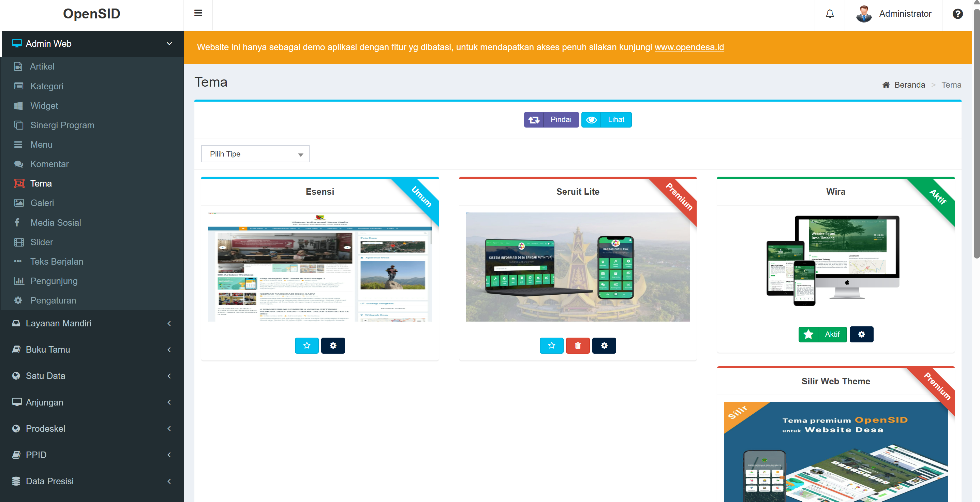Click the page vertical scrollbar
Image resolution: width=980 pixels, height=502 pixels.
pyautogui.click(x=977, y=133)
